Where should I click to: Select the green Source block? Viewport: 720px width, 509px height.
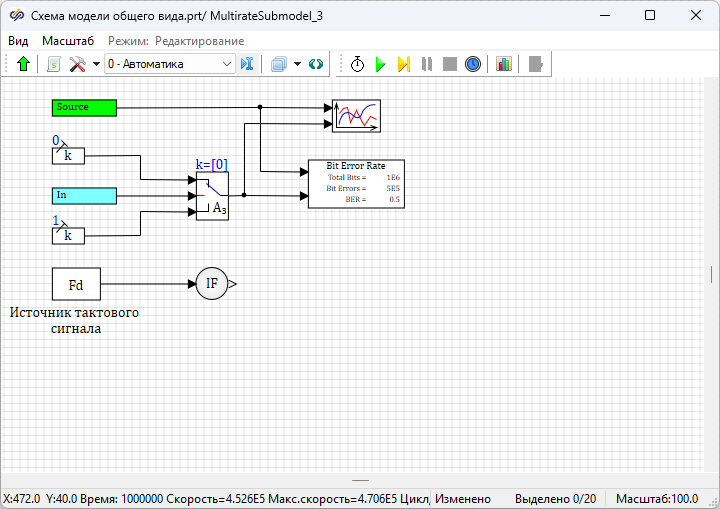click(x=84, y=107)
